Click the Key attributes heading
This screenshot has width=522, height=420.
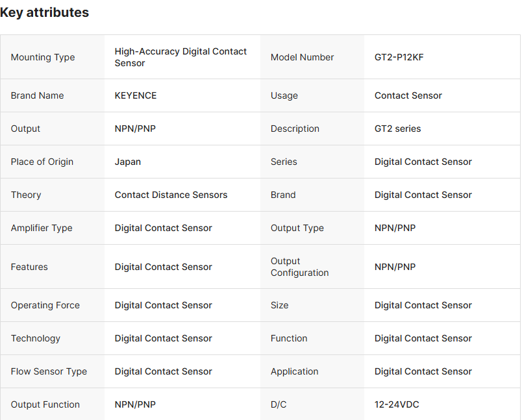[45, 12]
